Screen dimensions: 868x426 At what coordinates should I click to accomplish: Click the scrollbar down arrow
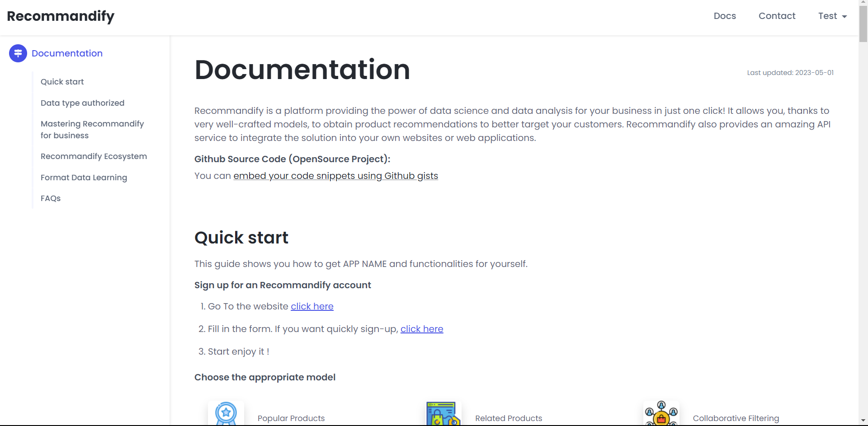[x=863, y=421]
